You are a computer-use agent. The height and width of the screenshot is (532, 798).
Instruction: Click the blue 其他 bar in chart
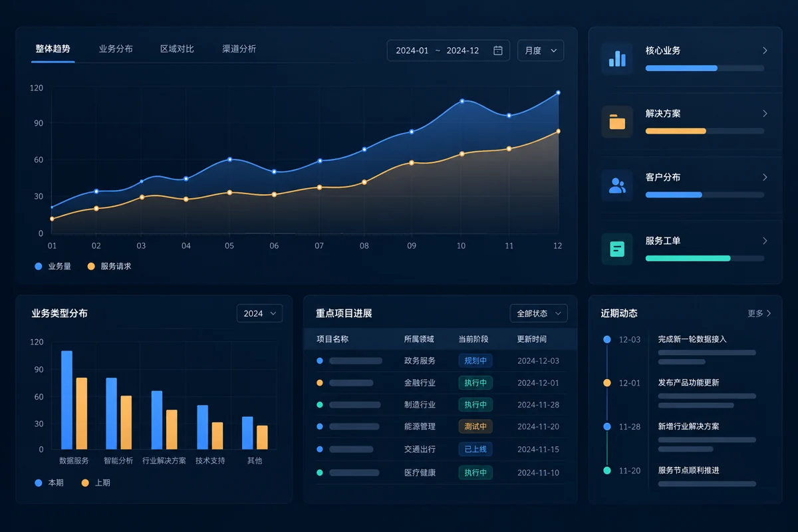[247, 433]
